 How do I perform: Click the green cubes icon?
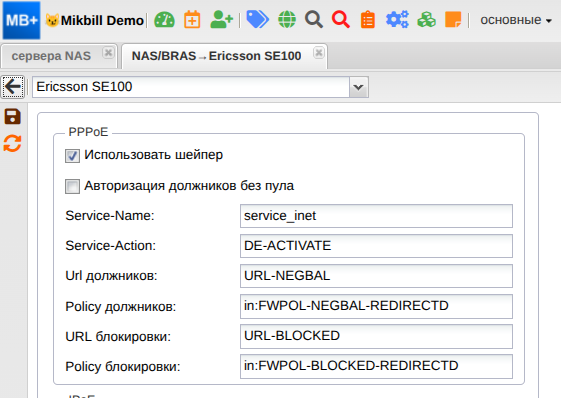(426, 20)
